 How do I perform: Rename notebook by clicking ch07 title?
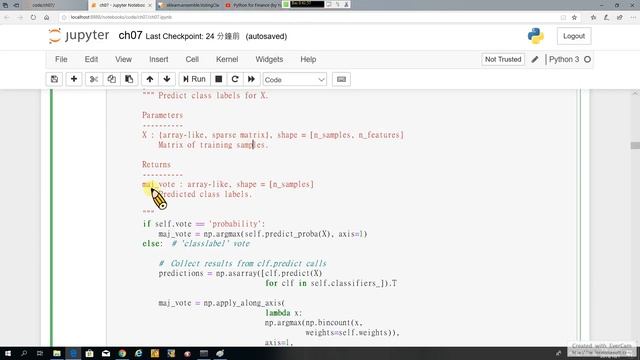130,36
